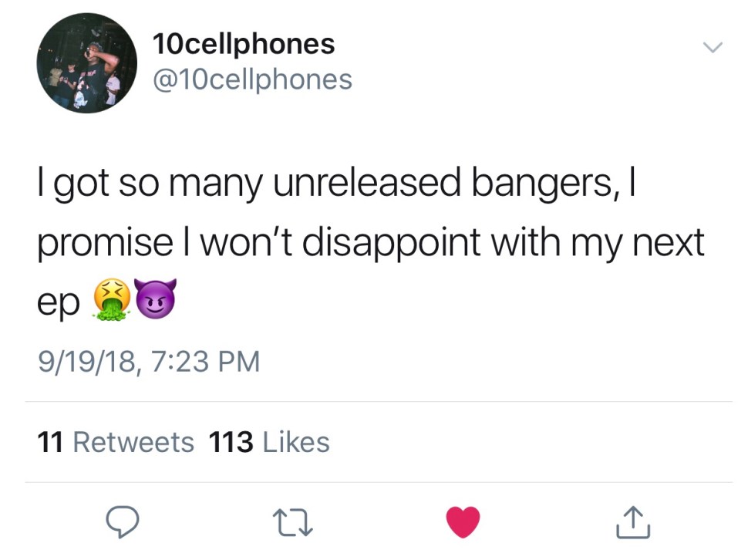Open the share icon for this tweet
748x560 pixels.
click(x=633, y=522)
